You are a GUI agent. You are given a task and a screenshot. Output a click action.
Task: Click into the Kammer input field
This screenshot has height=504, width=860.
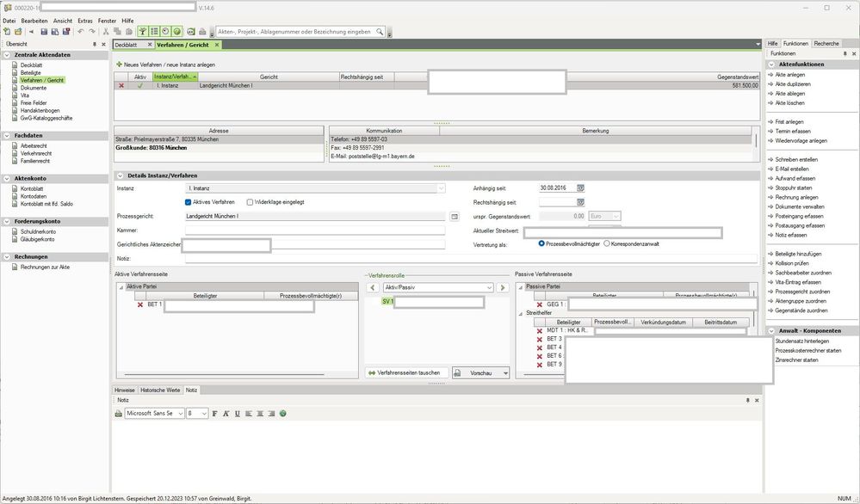[x=314, y=230]
